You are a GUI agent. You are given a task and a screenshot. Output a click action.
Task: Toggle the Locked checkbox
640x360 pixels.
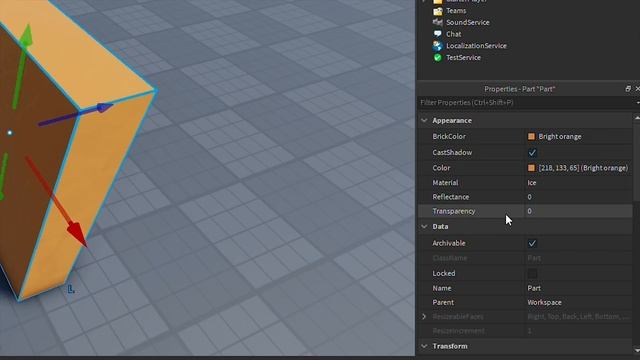(x=532, y=273)
